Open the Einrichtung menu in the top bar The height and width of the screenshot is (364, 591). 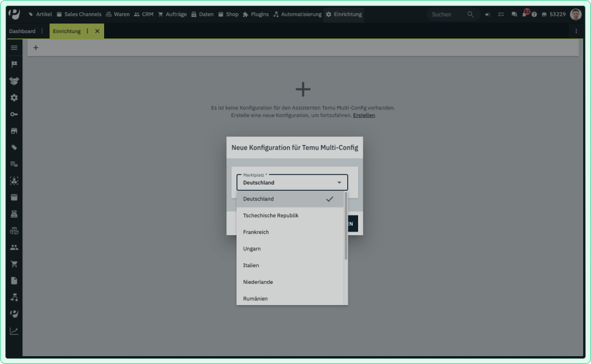[344, 14]
